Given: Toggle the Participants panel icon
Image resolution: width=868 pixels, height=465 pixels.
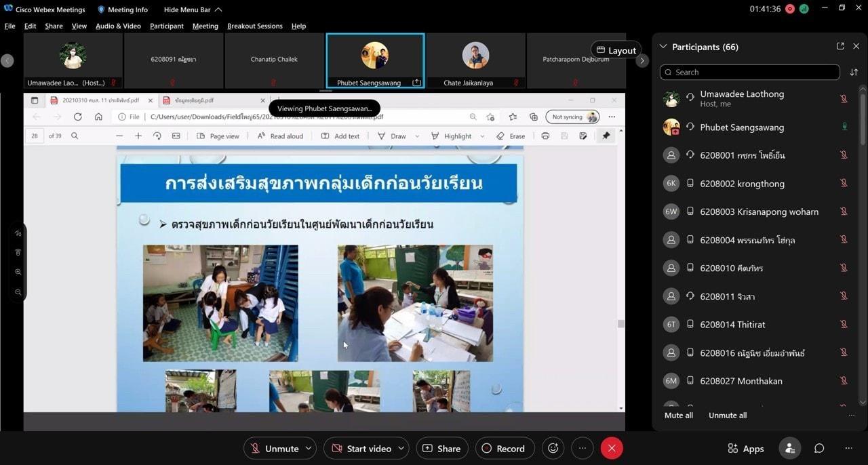Looking at the screenshot, I should 789,448.
